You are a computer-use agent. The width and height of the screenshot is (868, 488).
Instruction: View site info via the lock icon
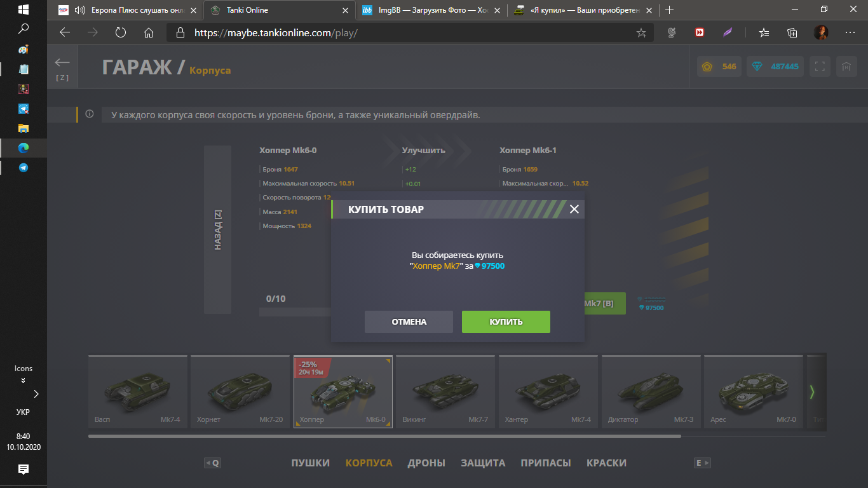click(x=180, y=32)
